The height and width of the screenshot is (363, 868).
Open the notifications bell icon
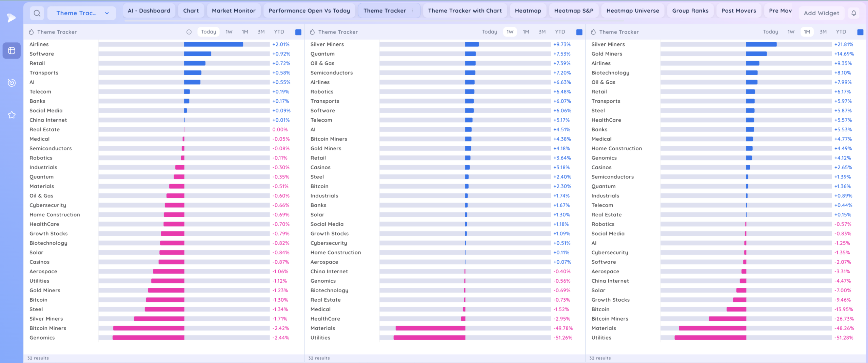[x=854, y=13]
